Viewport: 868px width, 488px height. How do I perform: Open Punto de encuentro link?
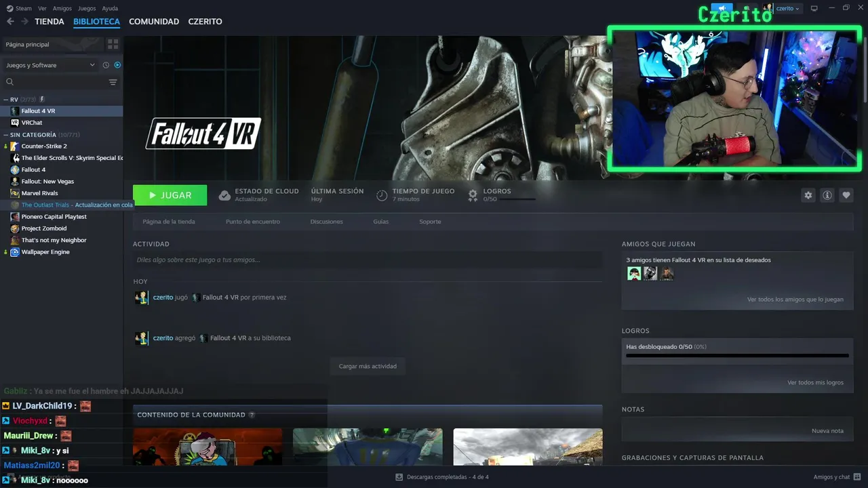(253, 222)
